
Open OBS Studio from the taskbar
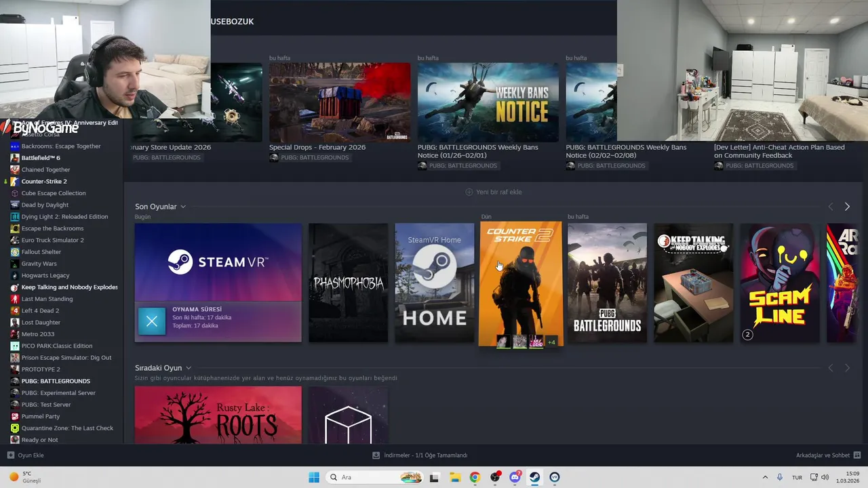tap(495, 477)
